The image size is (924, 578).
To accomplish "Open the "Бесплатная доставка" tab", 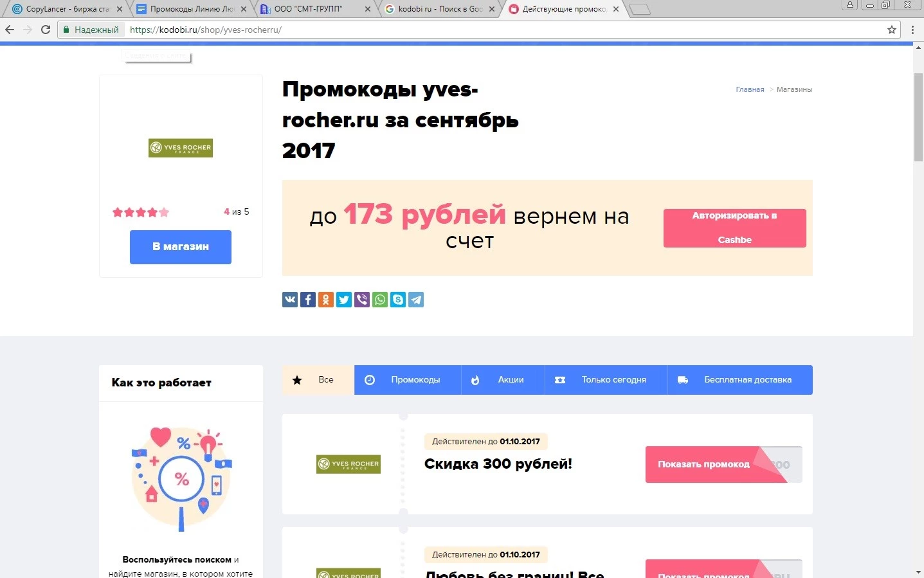I will [x=739, y=380].
